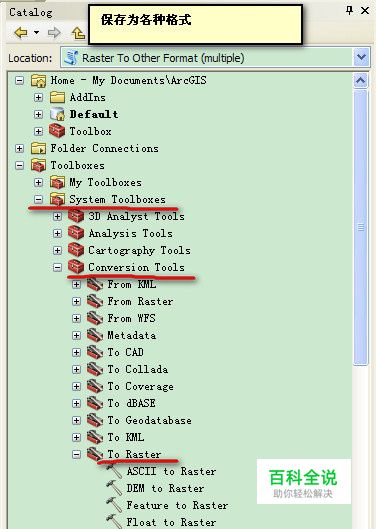Click the System Toolboxes icon
The height and width of the screenshot is (529, 376).
tap(57, 199)
